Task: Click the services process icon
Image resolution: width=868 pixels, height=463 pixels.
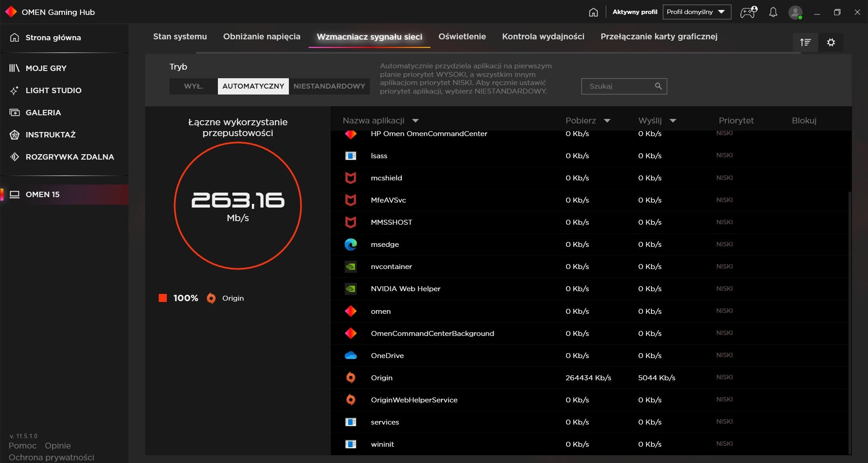Action: (351, 422)
